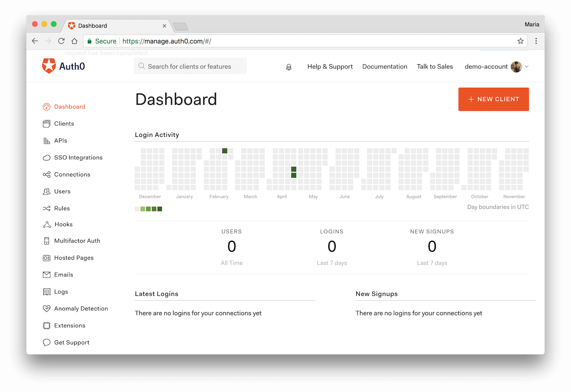Click the demo-account avatar picture
Screen dimensions: 571x392
click(x=516, y=67)
